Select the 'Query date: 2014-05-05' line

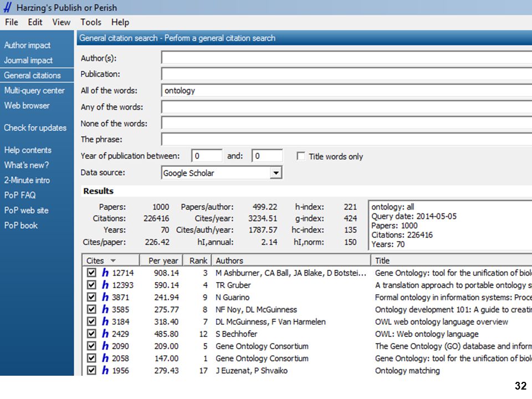click(x=414, y=216)
